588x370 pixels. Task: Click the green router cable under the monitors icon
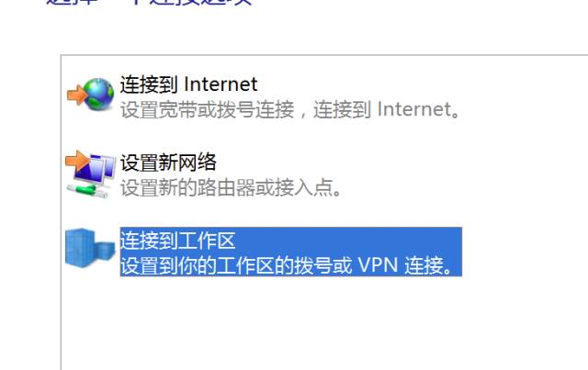pos(88,190)
